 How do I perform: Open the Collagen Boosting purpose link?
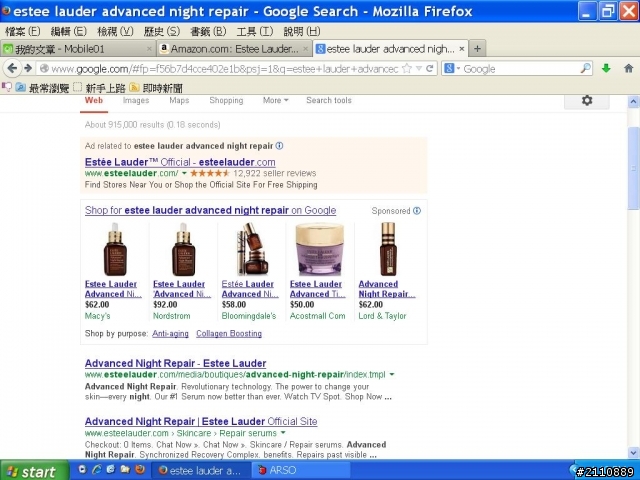coord(229,333)
